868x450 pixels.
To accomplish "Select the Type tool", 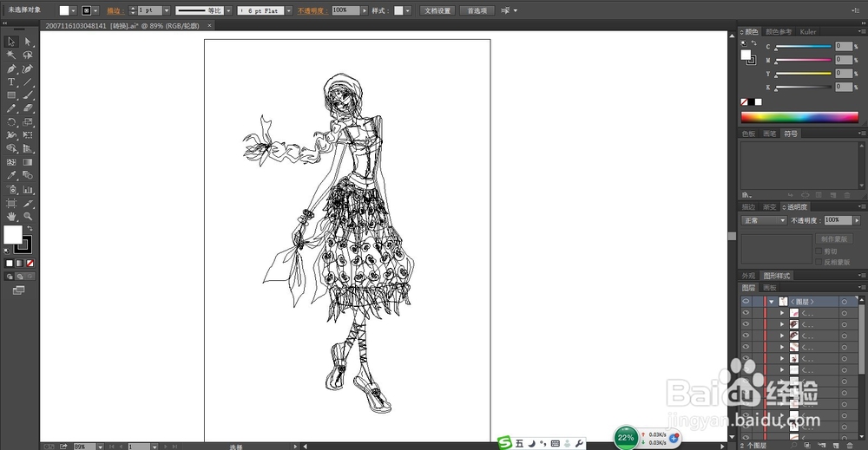I will tap(11, 82).
